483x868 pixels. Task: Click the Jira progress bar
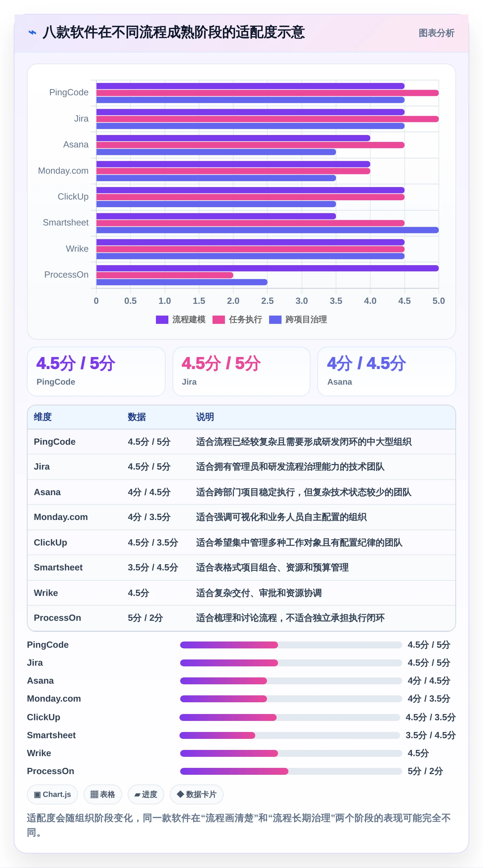tap(291, 663)
